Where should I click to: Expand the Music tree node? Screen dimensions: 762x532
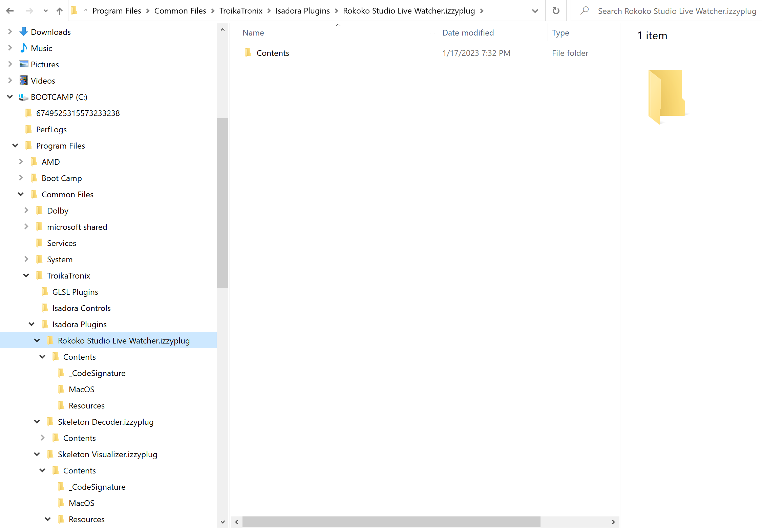coord(10,48)
